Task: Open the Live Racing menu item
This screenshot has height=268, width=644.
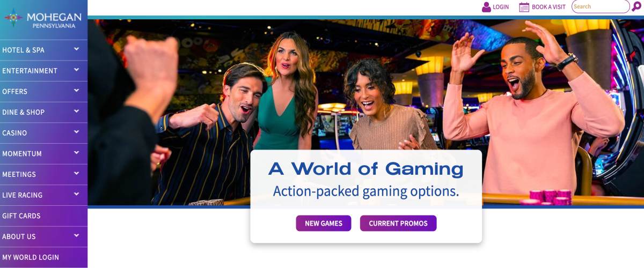Action: 43,195
